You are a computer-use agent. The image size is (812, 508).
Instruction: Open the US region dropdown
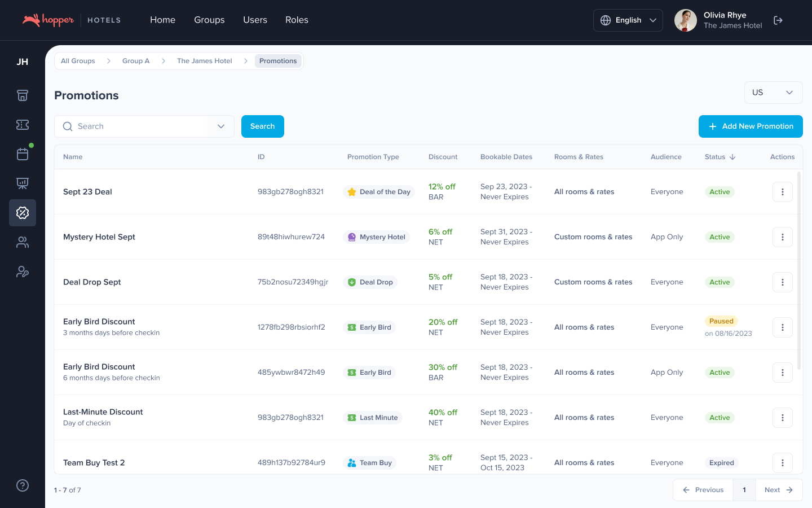pyautogui.click(x=773, y=93)
